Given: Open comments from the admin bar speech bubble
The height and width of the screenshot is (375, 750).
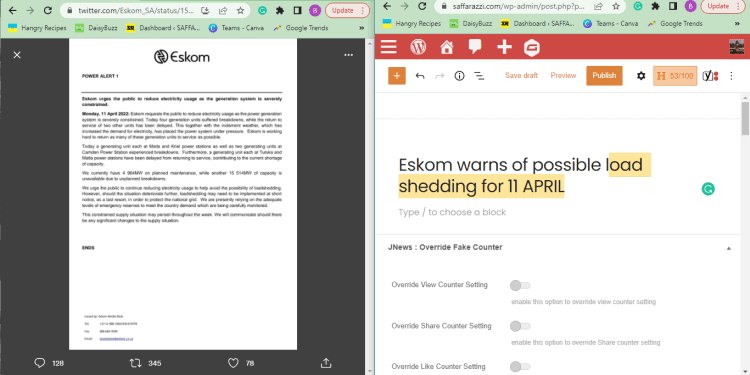Looking at the screenshot, I should click(x=475, y=46).
